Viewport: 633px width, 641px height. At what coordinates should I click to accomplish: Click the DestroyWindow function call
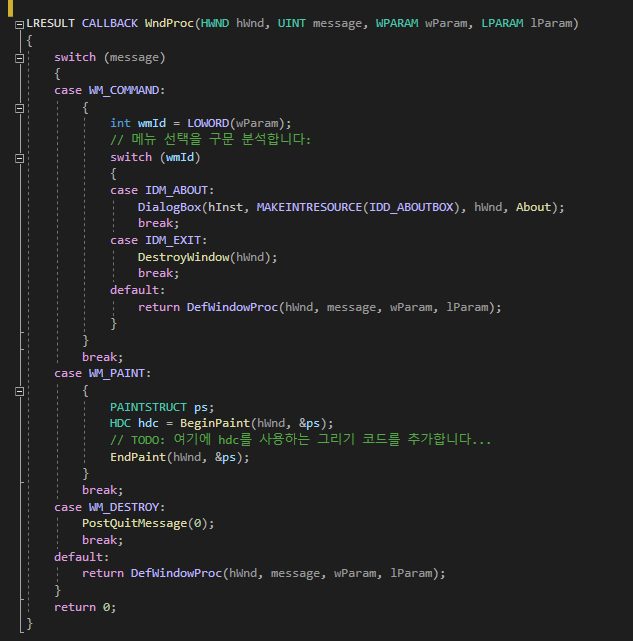[184, 257]
